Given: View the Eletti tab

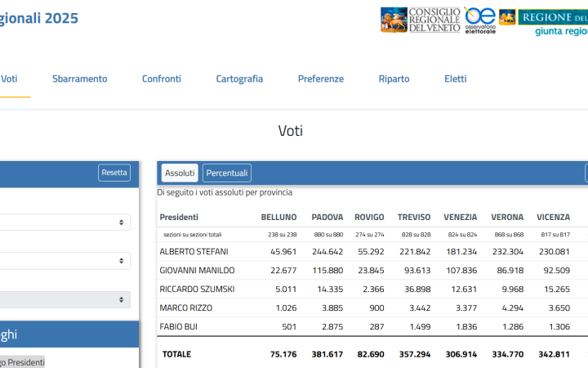Looking at the screenshot, I should [x=456, y=79].
